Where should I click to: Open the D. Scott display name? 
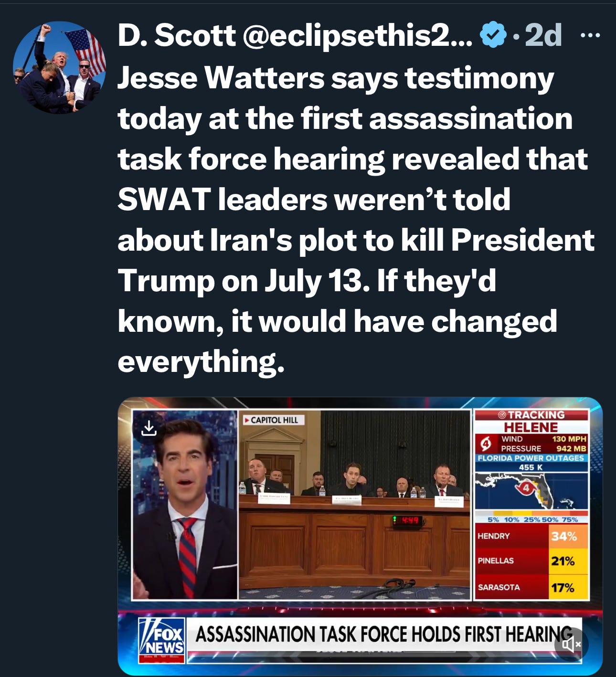tap(177, 35)
